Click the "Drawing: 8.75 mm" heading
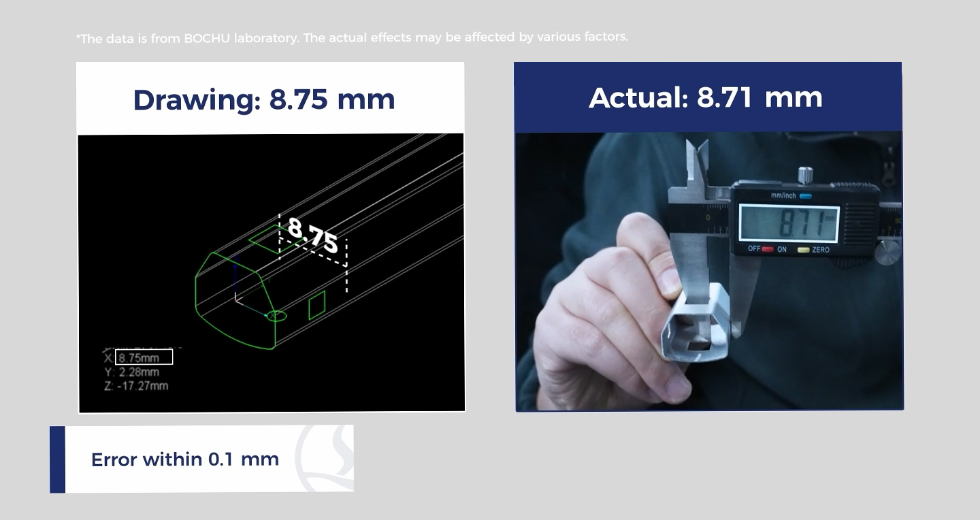This screenshot has height=520, width=980. coord(264,99)
